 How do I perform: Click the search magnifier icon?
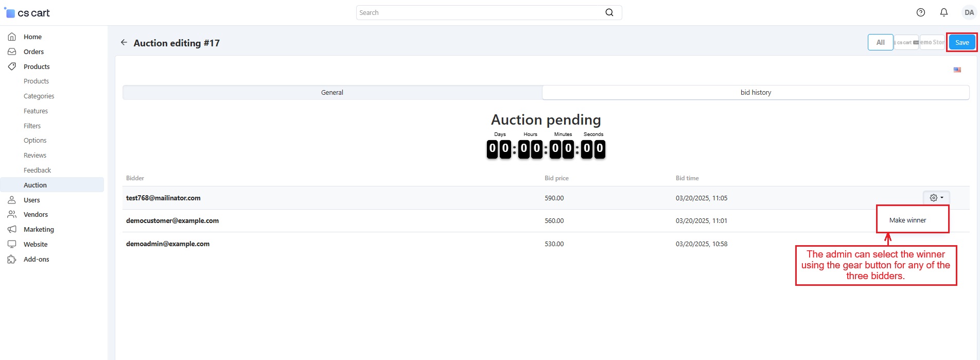click(x=609, y=12)
